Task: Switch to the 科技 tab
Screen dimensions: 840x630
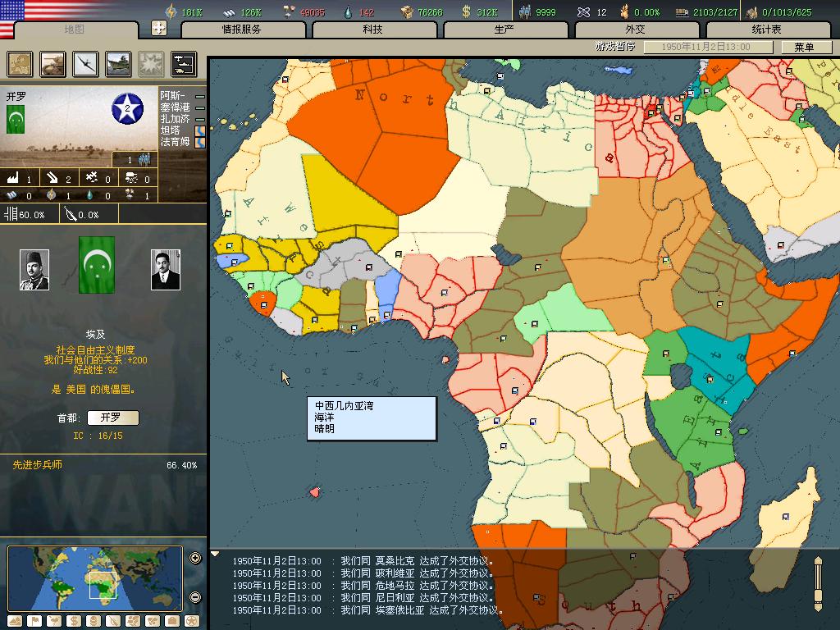Action: tap(372, 30)
